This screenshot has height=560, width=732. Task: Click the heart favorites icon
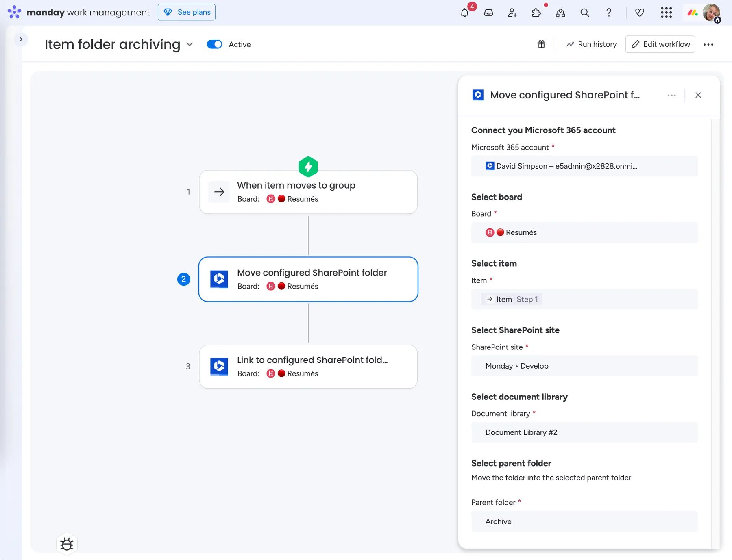pyautogui.click(x=640, y=13)
